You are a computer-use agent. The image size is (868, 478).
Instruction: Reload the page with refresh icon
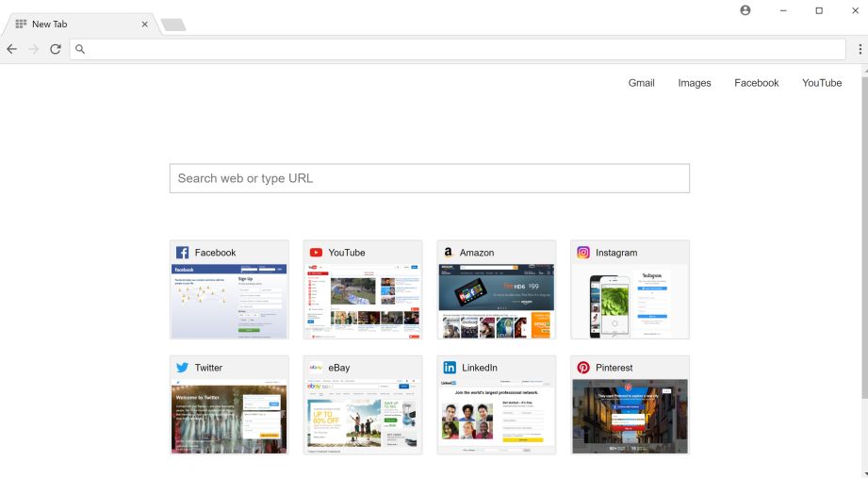pyautogui.click(x=56, y=49)
